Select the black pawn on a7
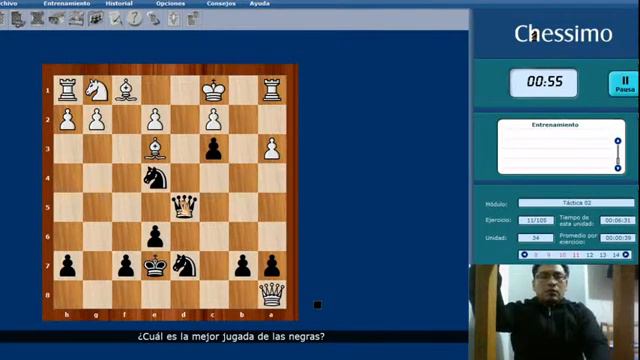The height and width of the screenshot is (360, 640). 272,265
